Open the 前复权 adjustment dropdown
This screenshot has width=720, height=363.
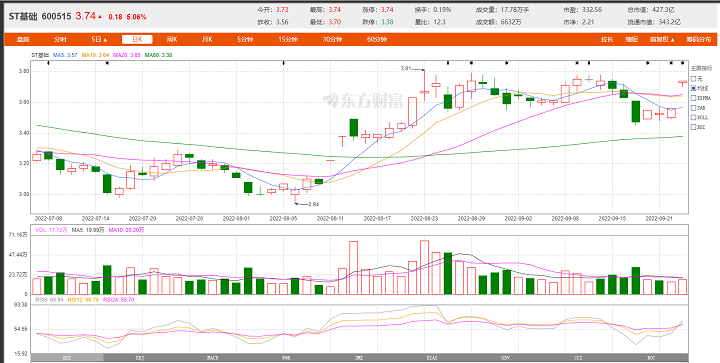[x=662, y=39]
